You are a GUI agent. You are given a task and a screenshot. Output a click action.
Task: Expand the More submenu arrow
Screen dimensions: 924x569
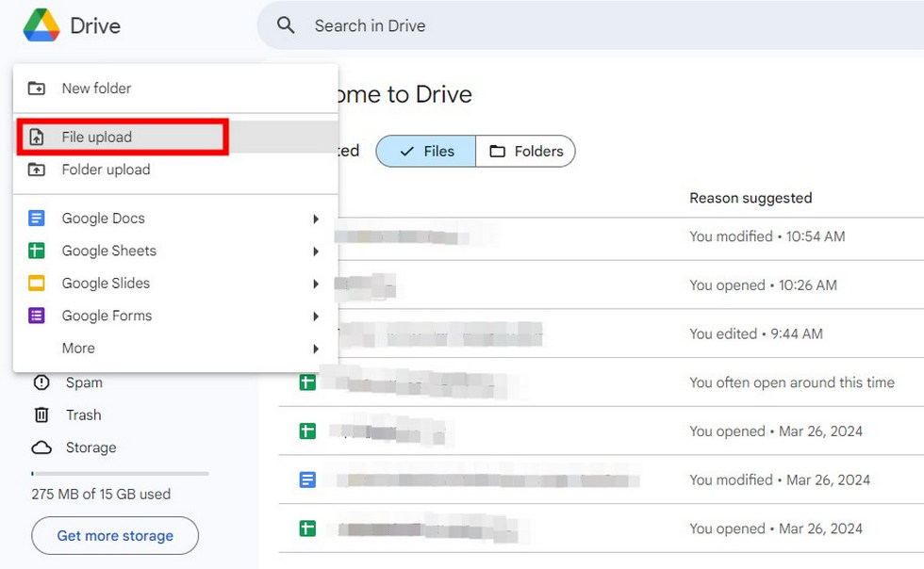316,349
